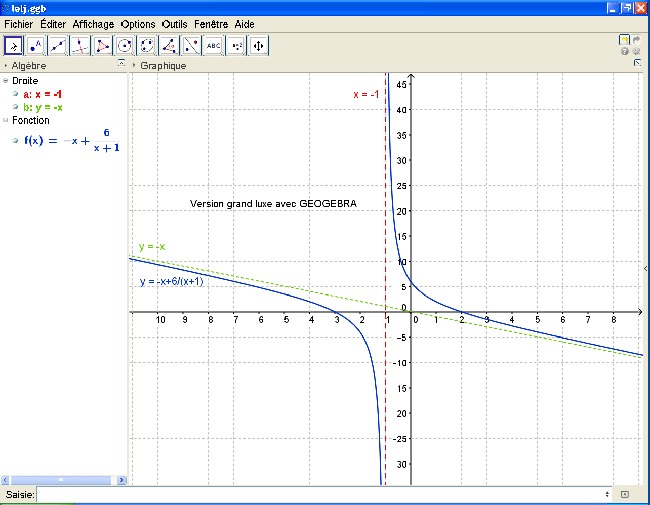This screenshot has height=505, width=650.
Task: Select the f(x) function entry
Action: pos(72,141)
